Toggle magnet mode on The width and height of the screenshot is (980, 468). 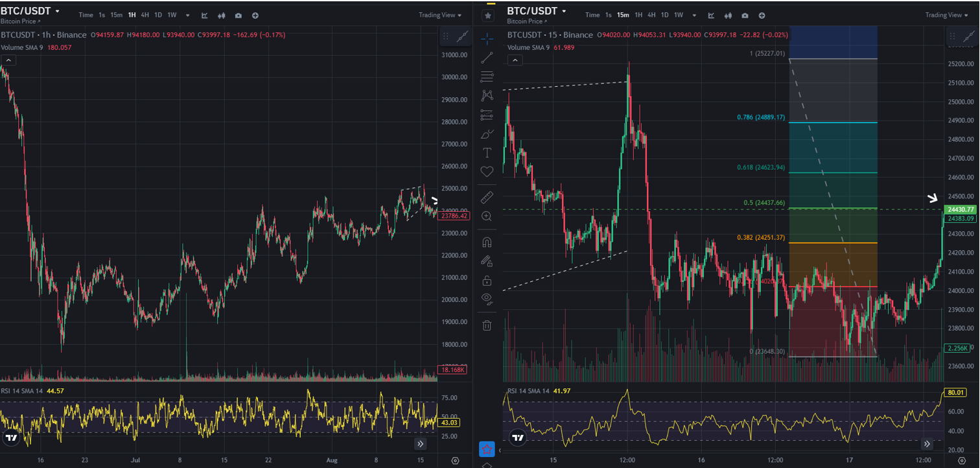[x=487, y=242]
